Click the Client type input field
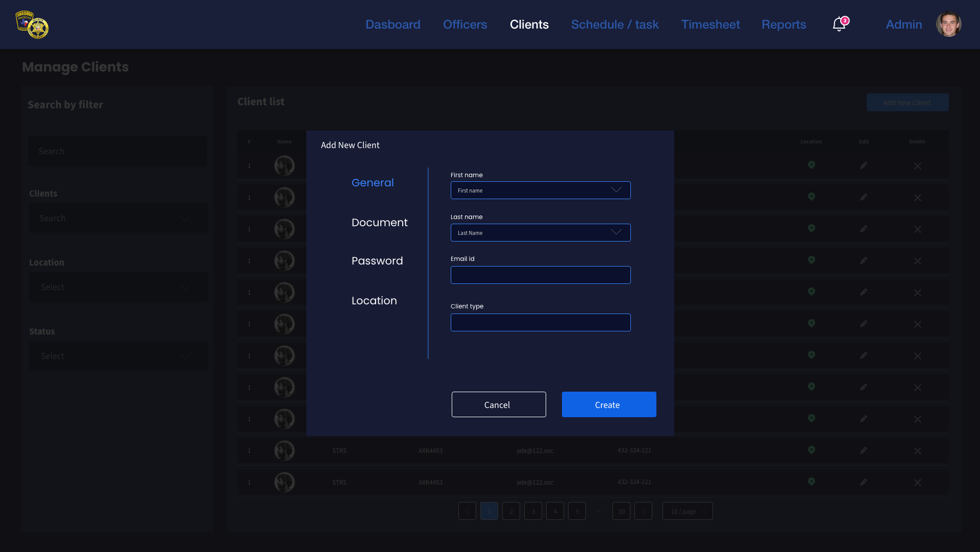The height and width of the screenshot is (552, 980). click(x=540, y=323)
